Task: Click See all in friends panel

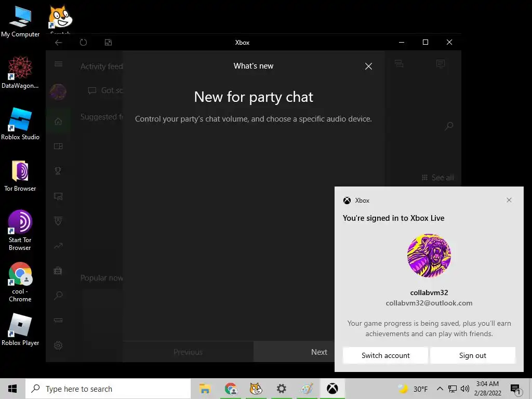Action: click(x=437, y=178)
